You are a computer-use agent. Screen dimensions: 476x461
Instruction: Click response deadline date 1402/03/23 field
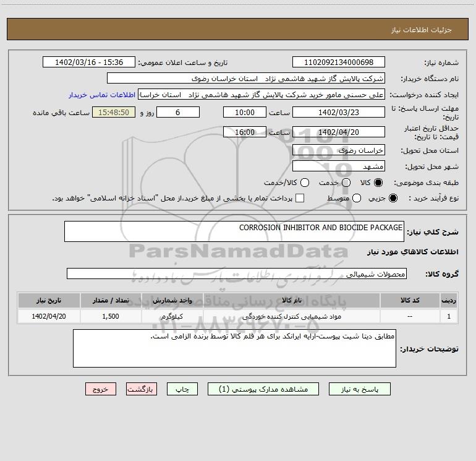coord(339,112)
